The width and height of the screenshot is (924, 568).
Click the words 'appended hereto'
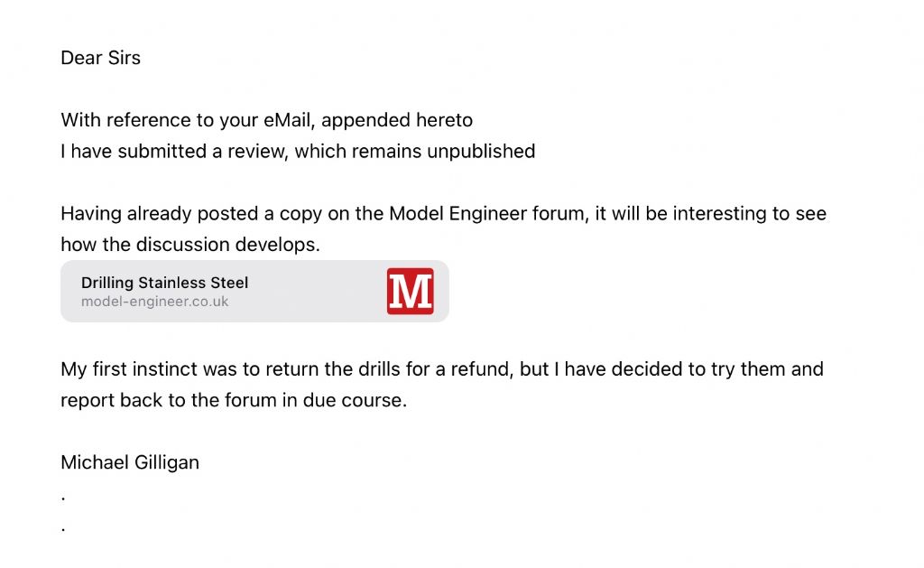tap(397, 120)
